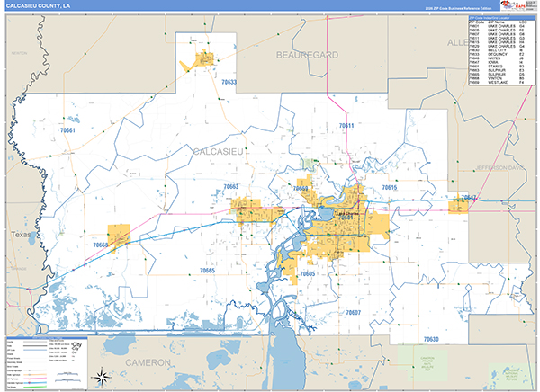The image size is (540, 392).
Task: Click the ZIP code label 70661
Action: (x=67, y=130)
